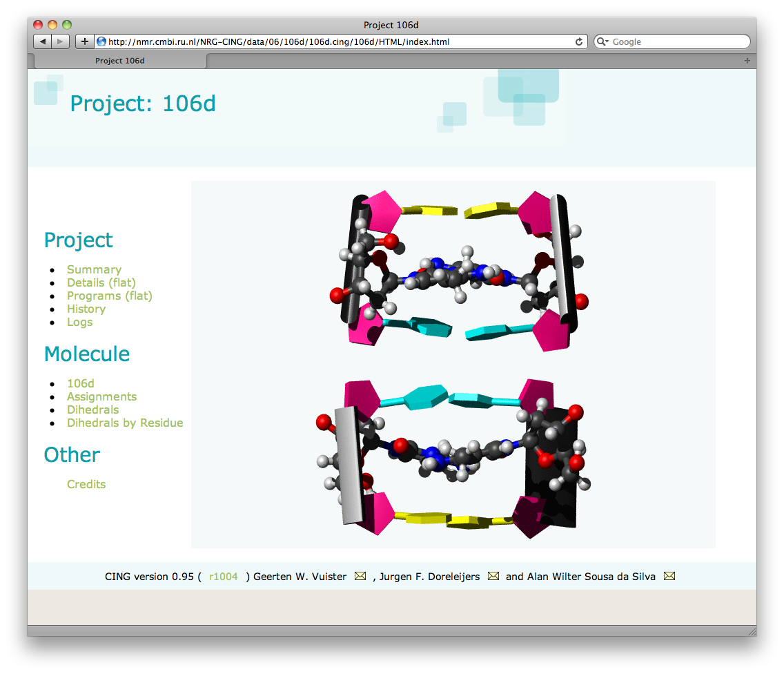Open the Details (flat) link

tap(101, 282)
